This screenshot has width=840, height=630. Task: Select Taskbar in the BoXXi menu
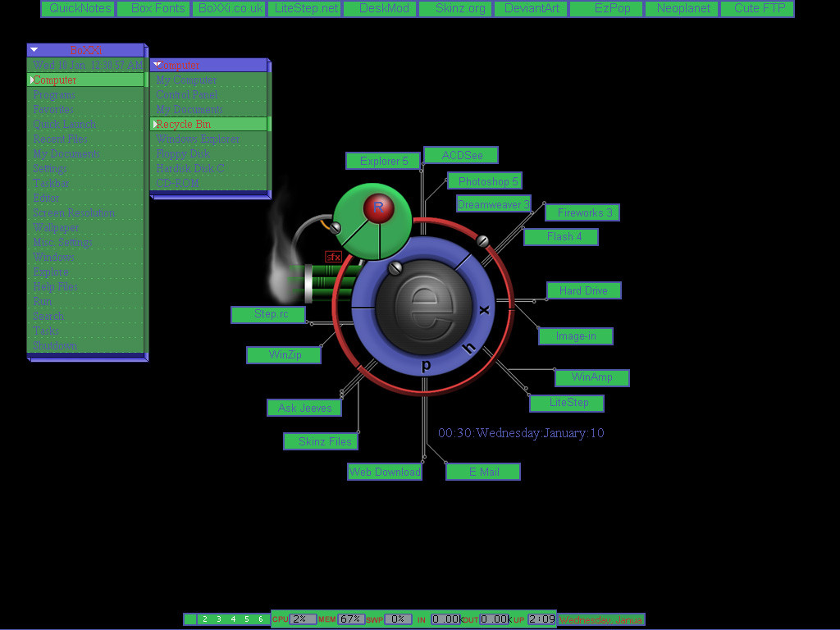(85, 183)
